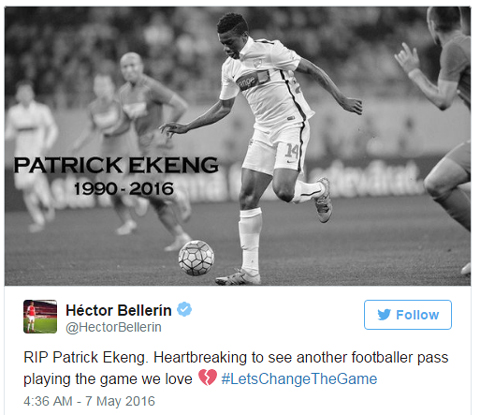480x415 pixels.
Task: Click the 4:36 AM - 7 May 2016 timestamp
Action: point(89,401)
